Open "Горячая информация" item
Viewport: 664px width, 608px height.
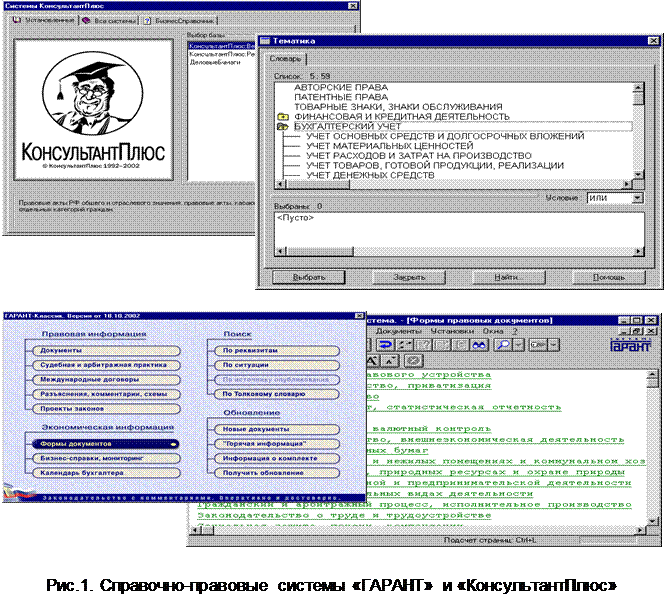(277, 444)
